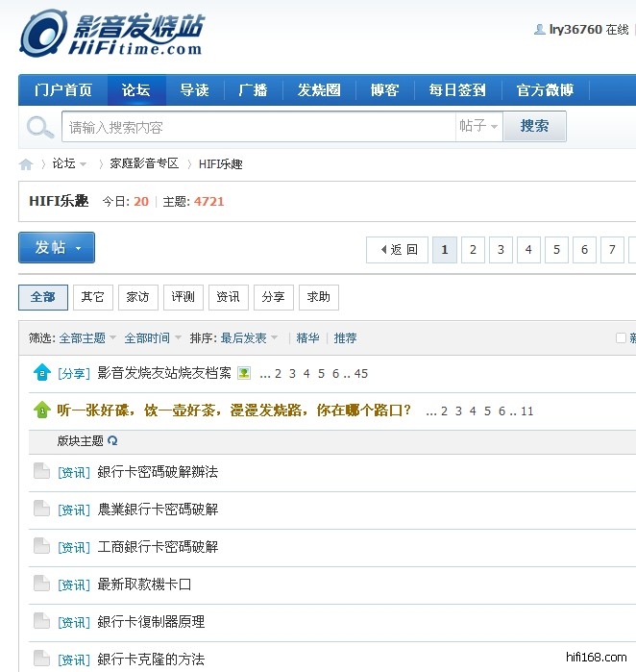636x672 pixels.
Task: Open the 全部时间 filter dropdown
Action: (152, 338)
